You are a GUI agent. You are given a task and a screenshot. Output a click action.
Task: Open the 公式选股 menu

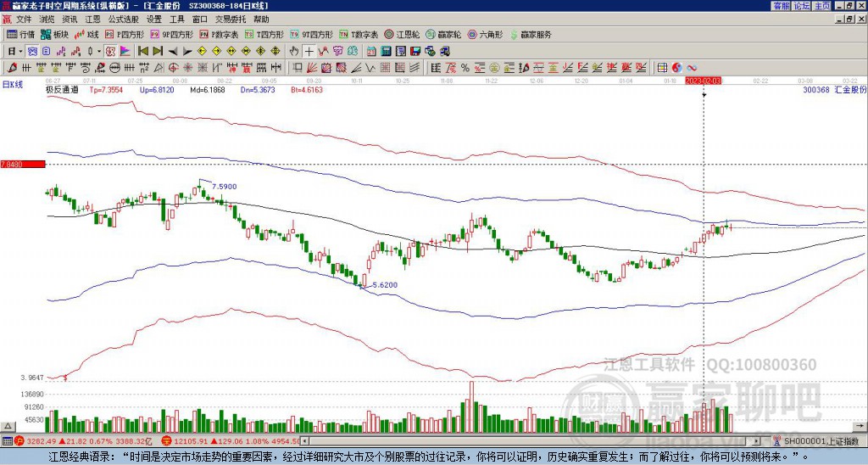click(x=123, y=19)
